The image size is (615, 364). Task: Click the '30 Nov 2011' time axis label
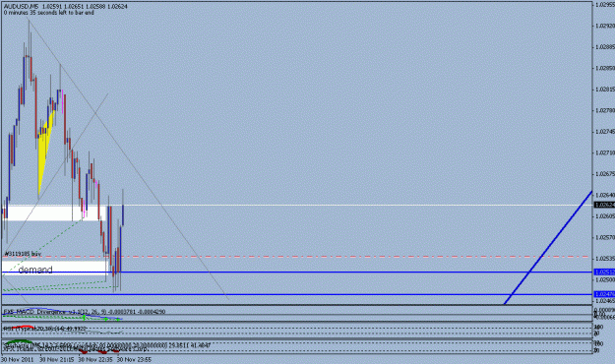pyautogui.click(x=18, y=359)
